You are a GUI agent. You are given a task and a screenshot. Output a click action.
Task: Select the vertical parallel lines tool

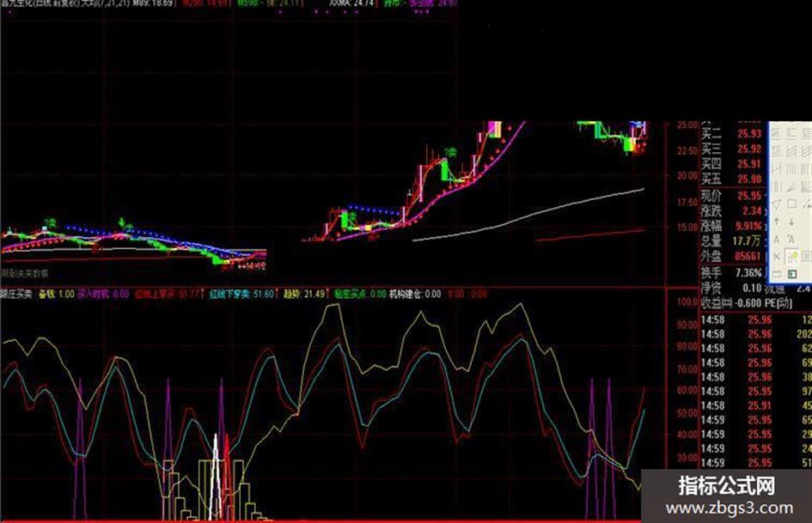pos(791,168)
